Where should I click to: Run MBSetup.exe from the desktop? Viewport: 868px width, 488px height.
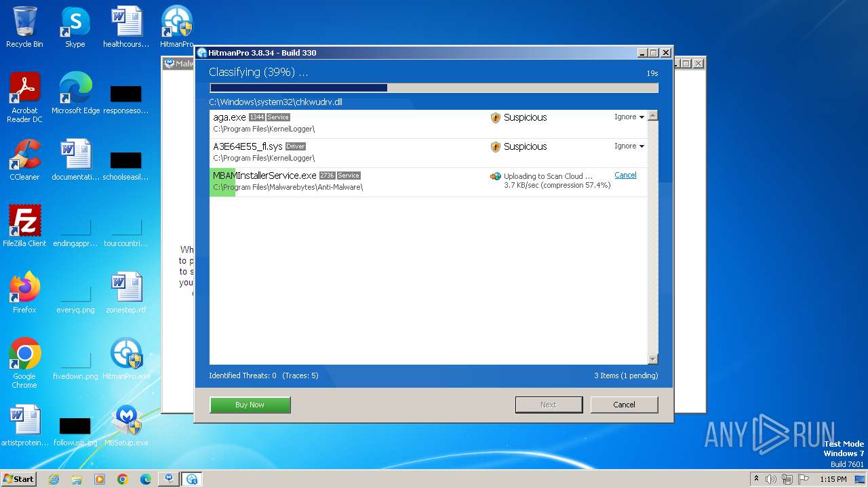coord(126,426)
